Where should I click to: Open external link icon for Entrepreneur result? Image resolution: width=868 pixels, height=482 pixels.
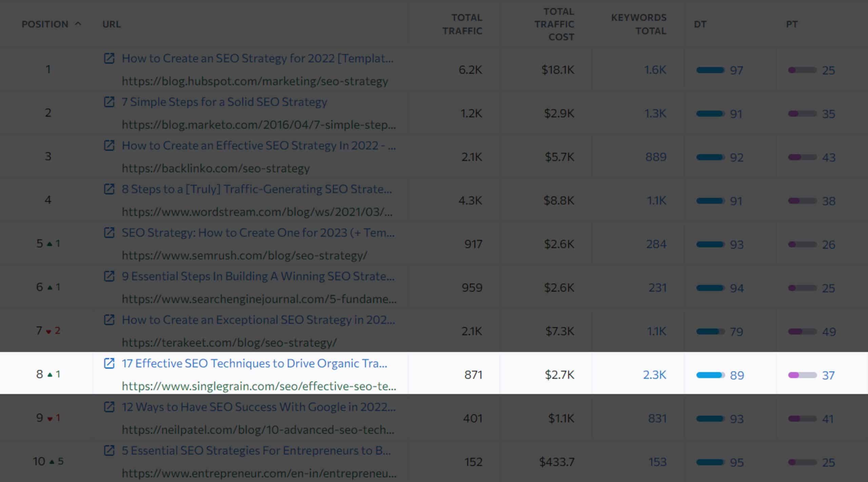(109, 450)
